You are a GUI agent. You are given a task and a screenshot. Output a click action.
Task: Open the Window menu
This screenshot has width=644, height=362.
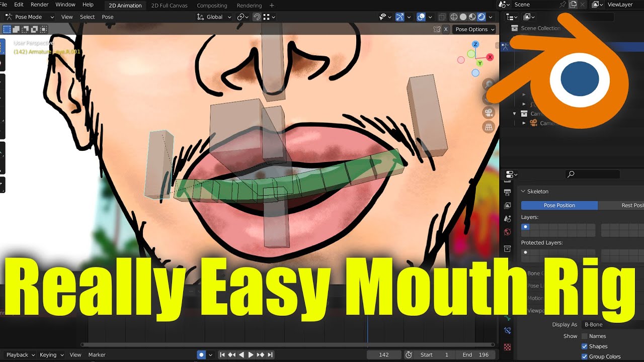65,5
